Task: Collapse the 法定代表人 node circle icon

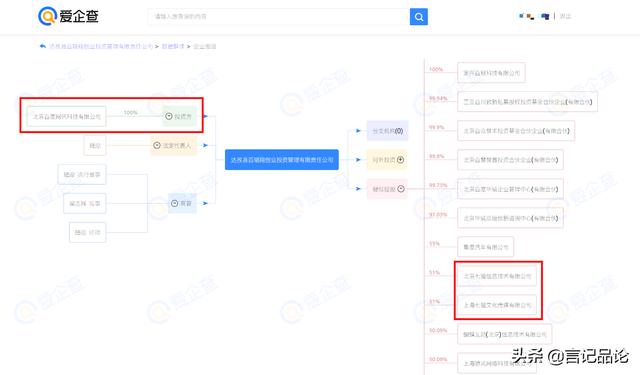Action: coord(157,145)
